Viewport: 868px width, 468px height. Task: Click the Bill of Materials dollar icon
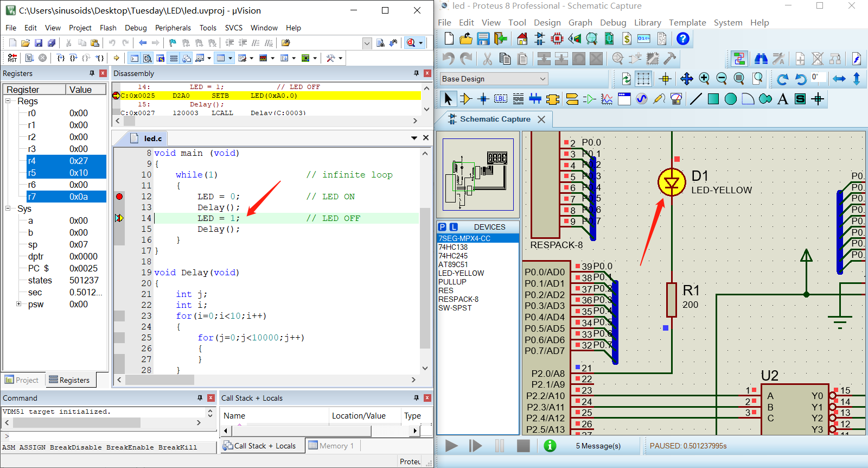627,39
